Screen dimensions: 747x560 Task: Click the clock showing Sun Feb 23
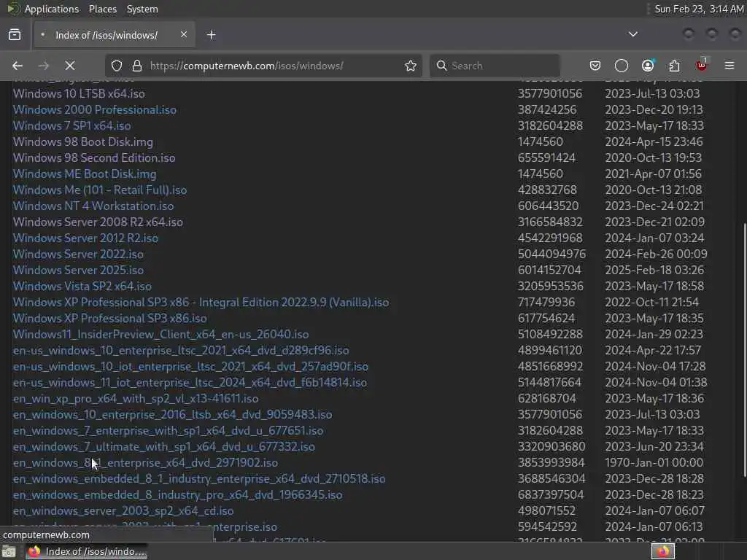pos(698,9)
